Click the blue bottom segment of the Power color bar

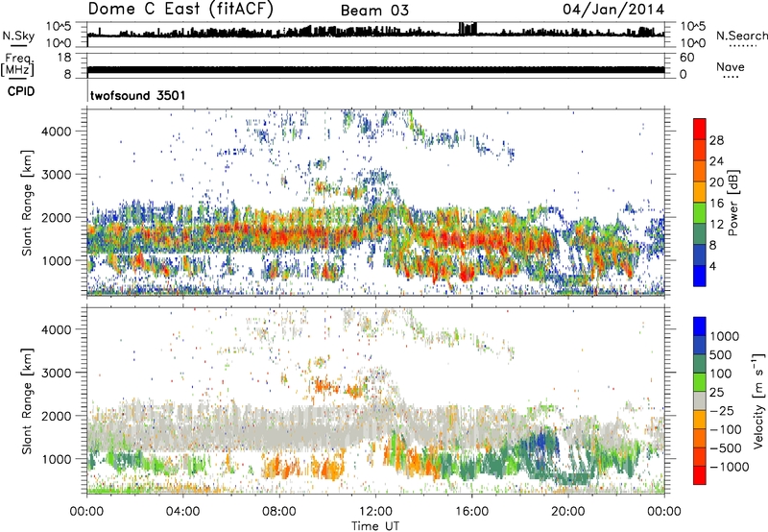click(x=700, y=276)
